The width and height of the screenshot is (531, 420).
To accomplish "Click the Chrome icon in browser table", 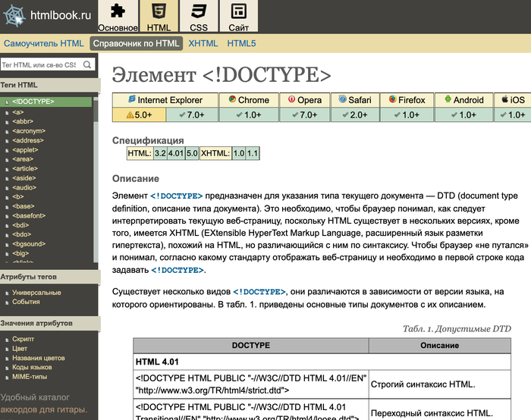I will tap(231, 99).
